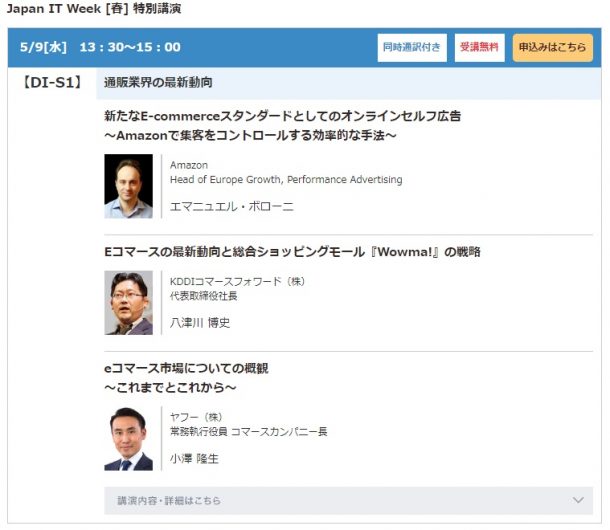Click the KDDI speaker's portrait photo
The image size is (610, 530).
[129, 303]
